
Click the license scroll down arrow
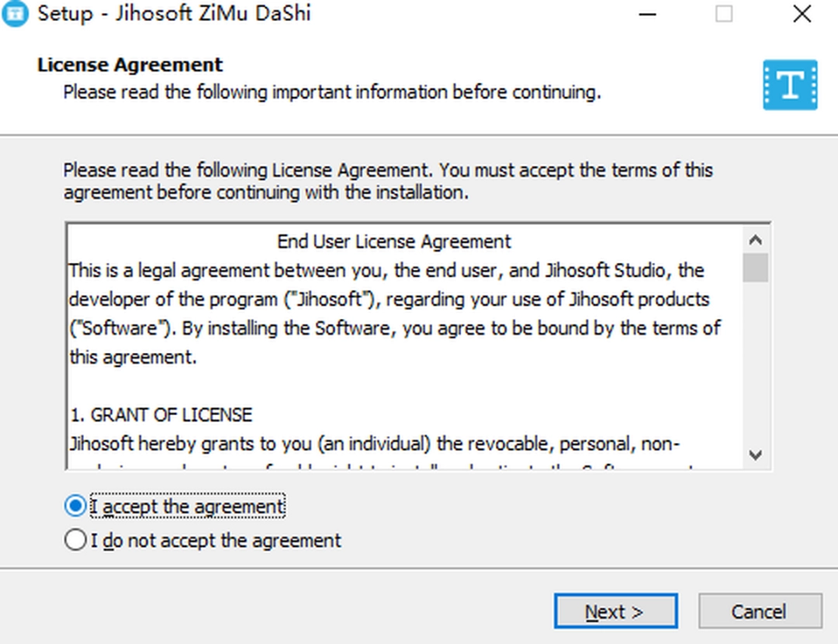point(757,455)
